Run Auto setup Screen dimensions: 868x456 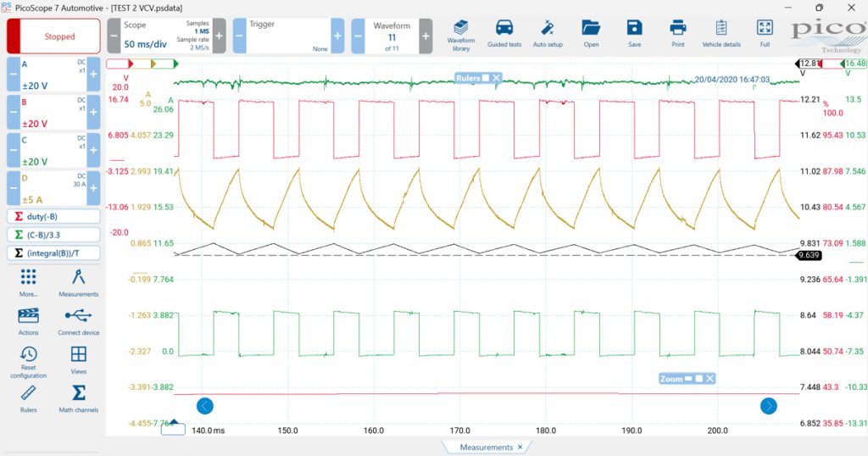548,34
